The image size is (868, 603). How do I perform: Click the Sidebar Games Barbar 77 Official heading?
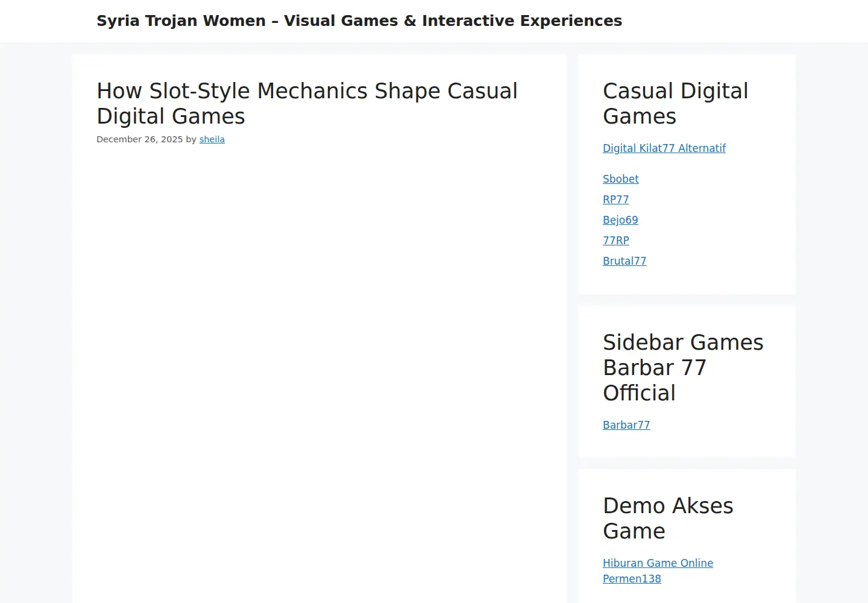[x=683, y=368]
